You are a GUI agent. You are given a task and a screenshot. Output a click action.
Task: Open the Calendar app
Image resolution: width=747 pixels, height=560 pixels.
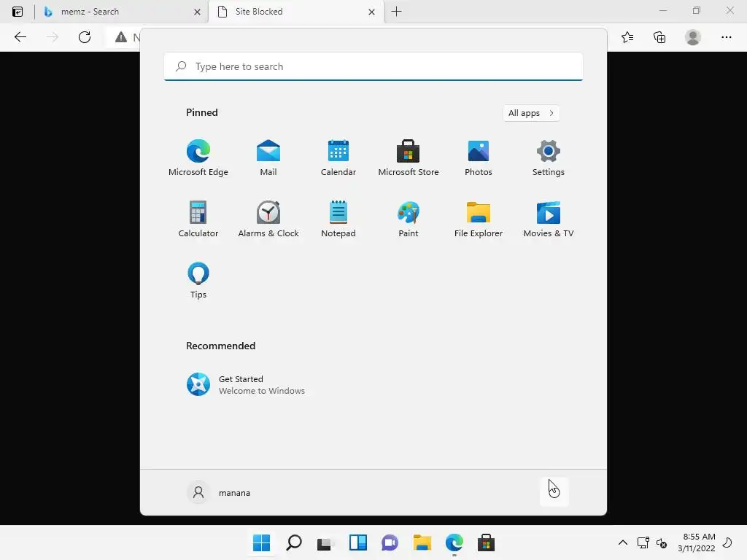coord(338,157)
